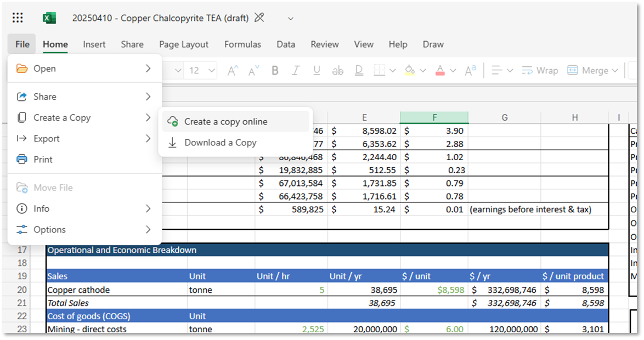Click the Borders icon
The image size is (644, 340).
point(380,71)
